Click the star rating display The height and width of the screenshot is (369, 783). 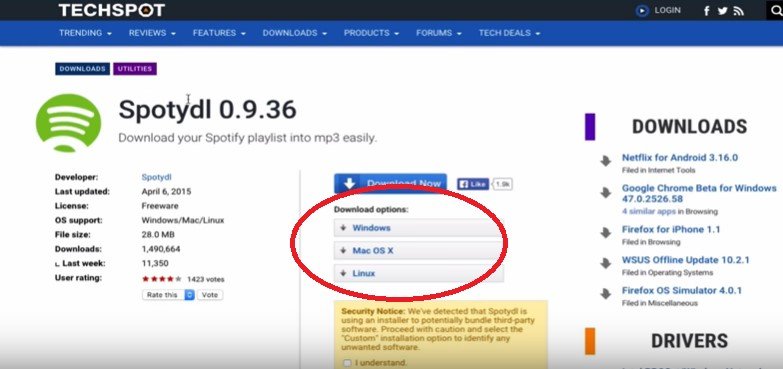162,279
